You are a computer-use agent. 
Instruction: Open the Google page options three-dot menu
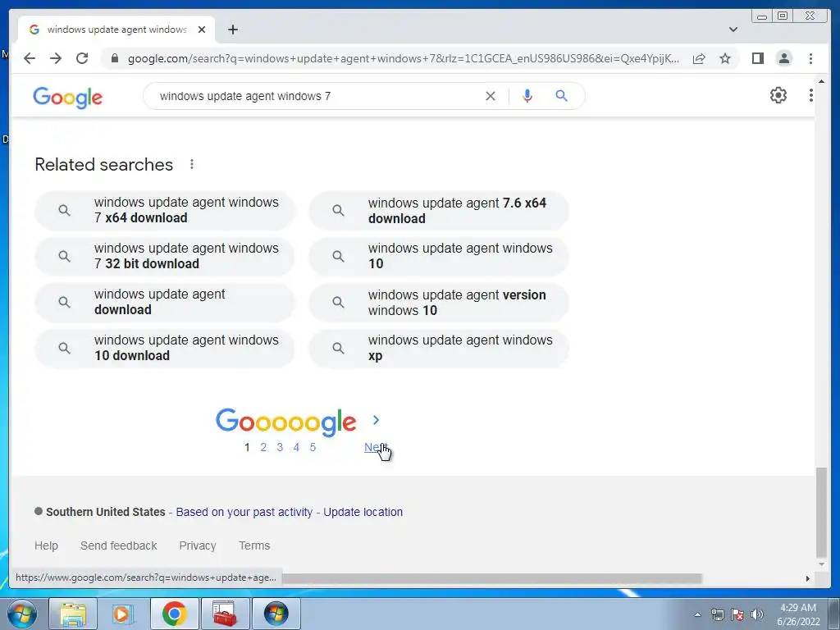(811, 95)
